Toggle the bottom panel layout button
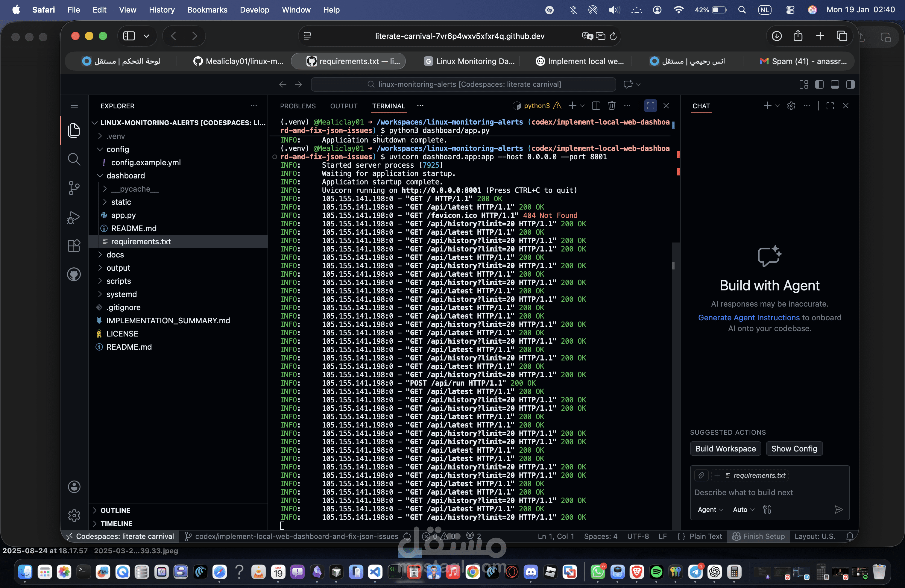 click(835, 84)
